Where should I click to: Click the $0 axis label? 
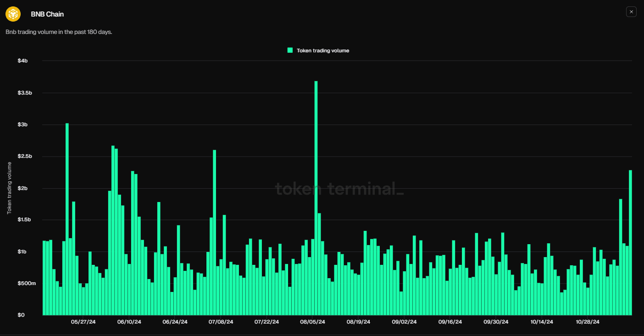pos(22,315)
